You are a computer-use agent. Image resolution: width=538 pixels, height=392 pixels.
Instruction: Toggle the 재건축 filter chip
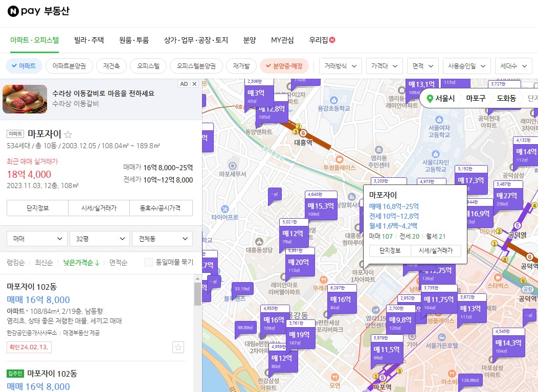[111, 66]
